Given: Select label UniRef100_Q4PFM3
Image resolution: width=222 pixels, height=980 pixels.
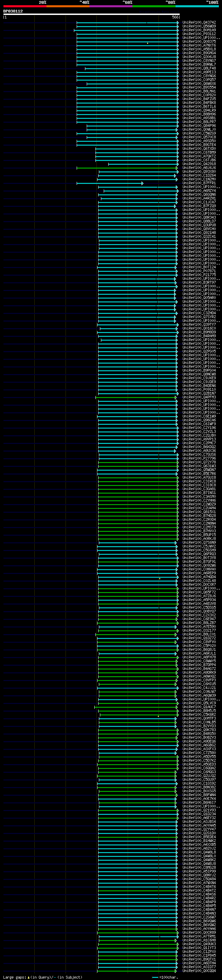Looking at the screenshot, I should point(199,397).
